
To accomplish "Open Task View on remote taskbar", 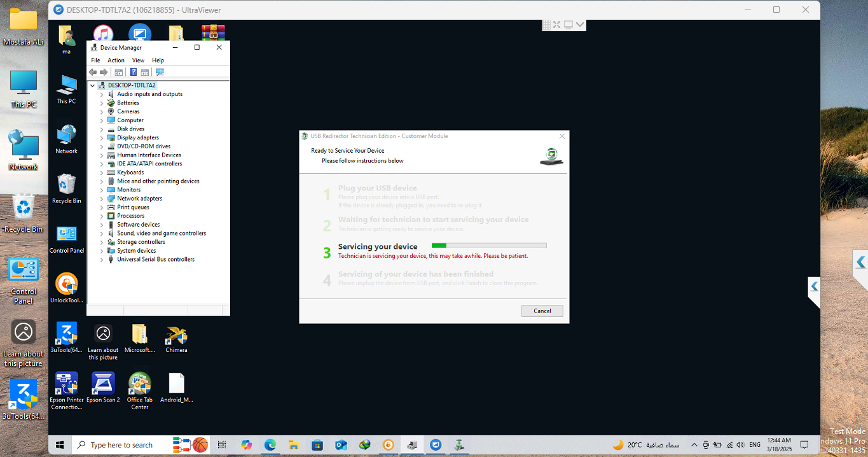I will pos(222,445).
